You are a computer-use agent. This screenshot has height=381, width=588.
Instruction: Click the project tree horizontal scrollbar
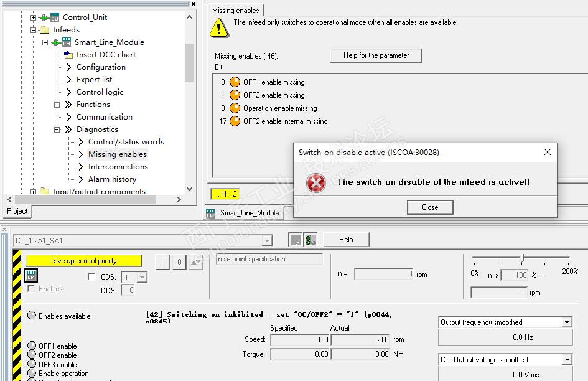pos(85,199)
